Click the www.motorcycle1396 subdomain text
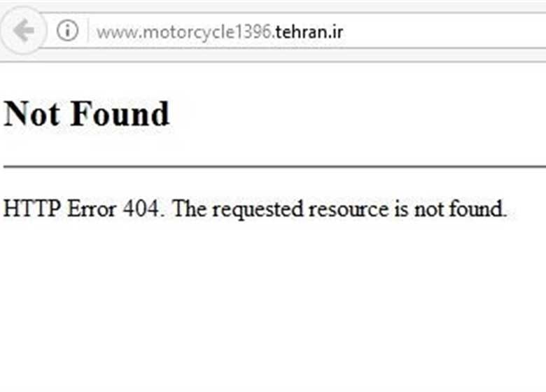The width and height of the screenshot is (546, 392). tap(185, 32)
